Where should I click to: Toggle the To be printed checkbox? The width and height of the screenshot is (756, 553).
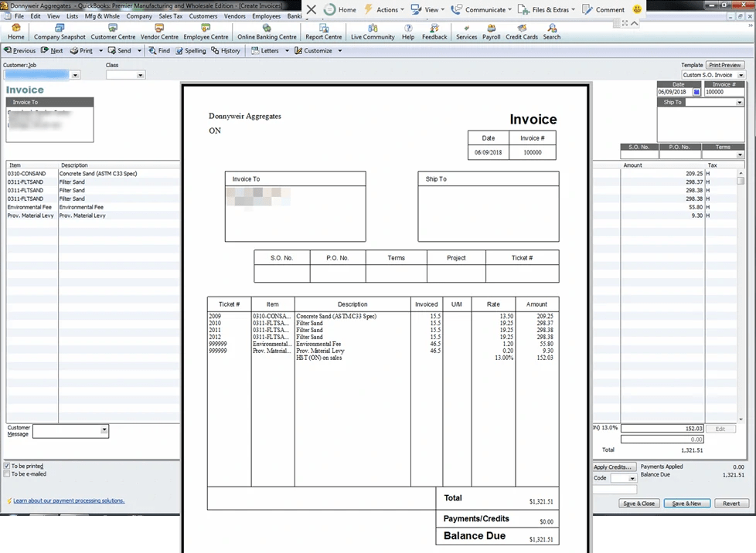coord(7,466)
